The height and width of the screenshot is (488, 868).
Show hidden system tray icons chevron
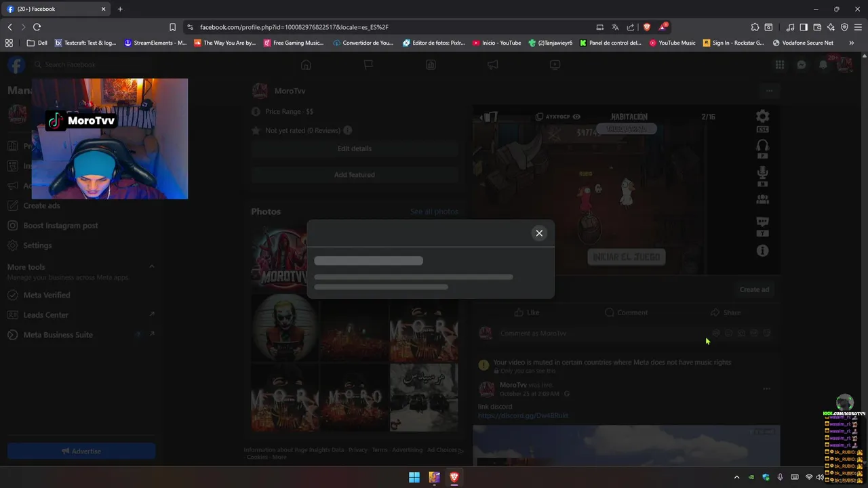[x=736, y=477]
